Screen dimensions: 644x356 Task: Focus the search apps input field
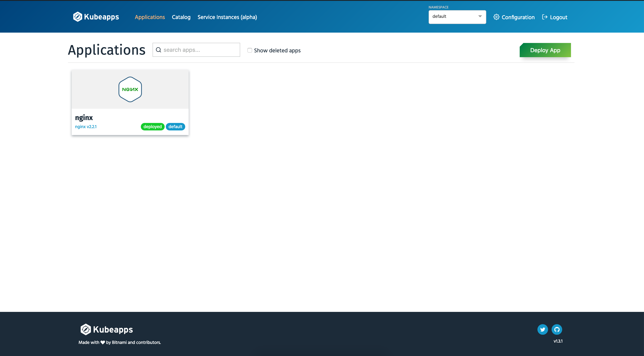pyautogui.click(x=200, y=50)
